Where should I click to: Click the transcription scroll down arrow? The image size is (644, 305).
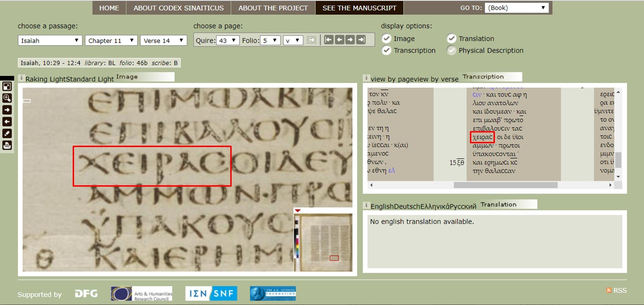click(x=618, y=177)
